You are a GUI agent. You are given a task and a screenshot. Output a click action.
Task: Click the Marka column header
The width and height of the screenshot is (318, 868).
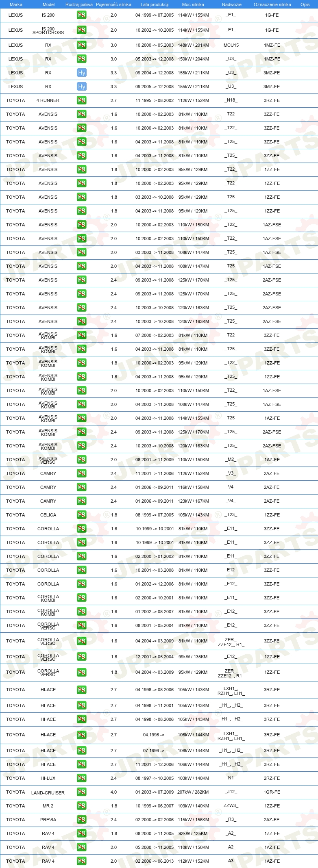(16, 4)
